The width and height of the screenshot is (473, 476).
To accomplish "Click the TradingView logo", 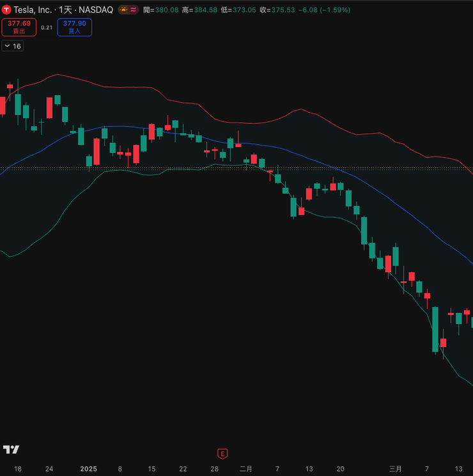I will coord(12,449).
